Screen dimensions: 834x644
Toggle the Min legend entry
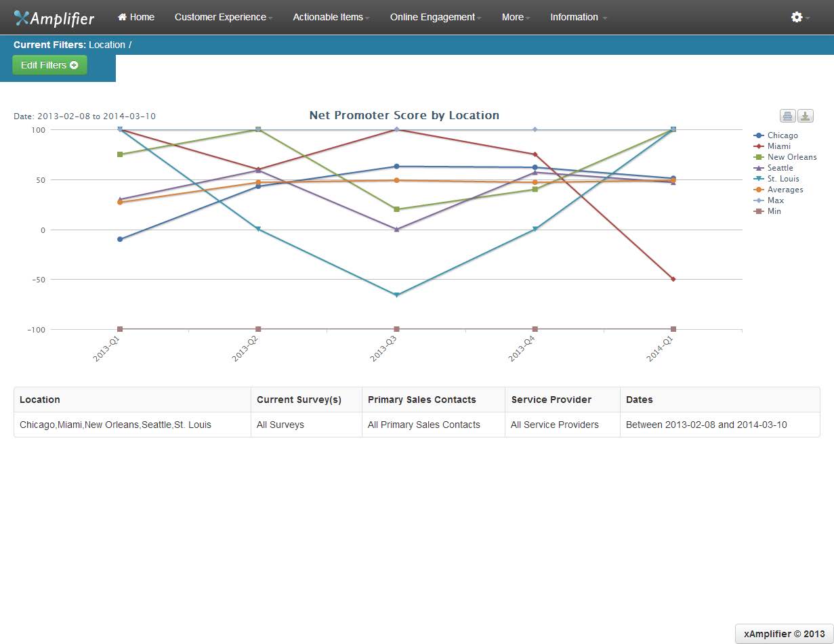(x=768, y=211)
